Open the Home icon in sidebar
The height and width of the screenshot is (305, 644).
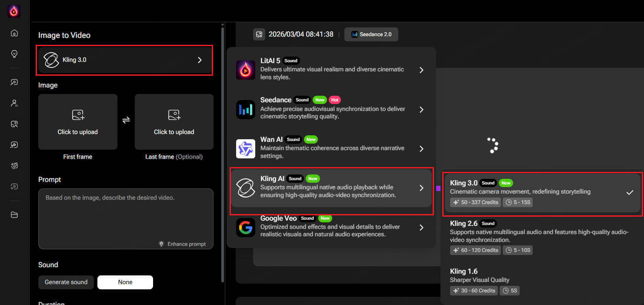(x=14, y=33)
